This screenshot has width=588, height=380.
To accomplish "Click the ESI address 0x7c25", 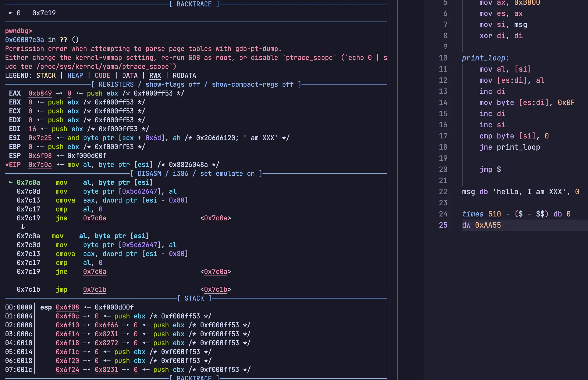I will [40, 138].
